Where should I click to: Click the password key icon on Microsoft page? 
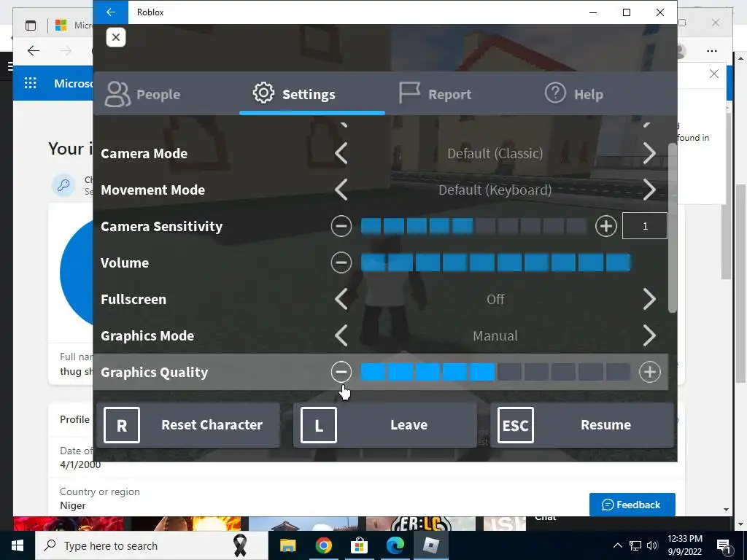63,185
